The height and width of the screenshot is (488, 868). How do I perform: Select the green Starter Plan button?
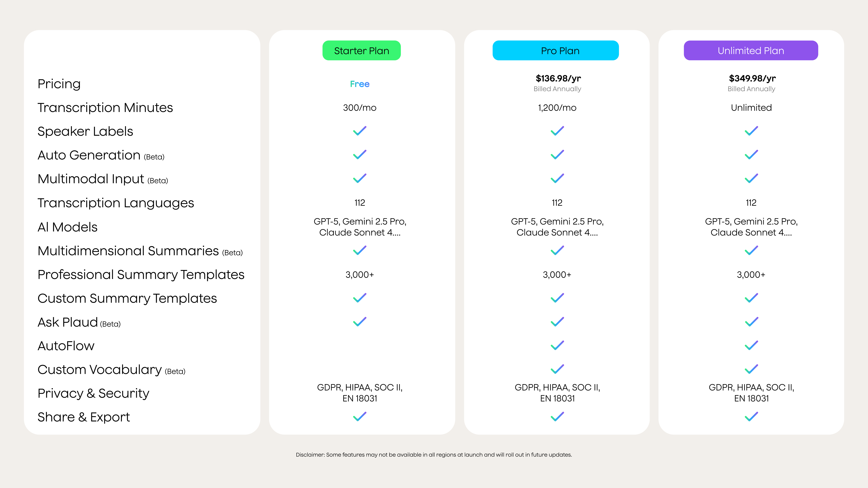click(361, 50)
